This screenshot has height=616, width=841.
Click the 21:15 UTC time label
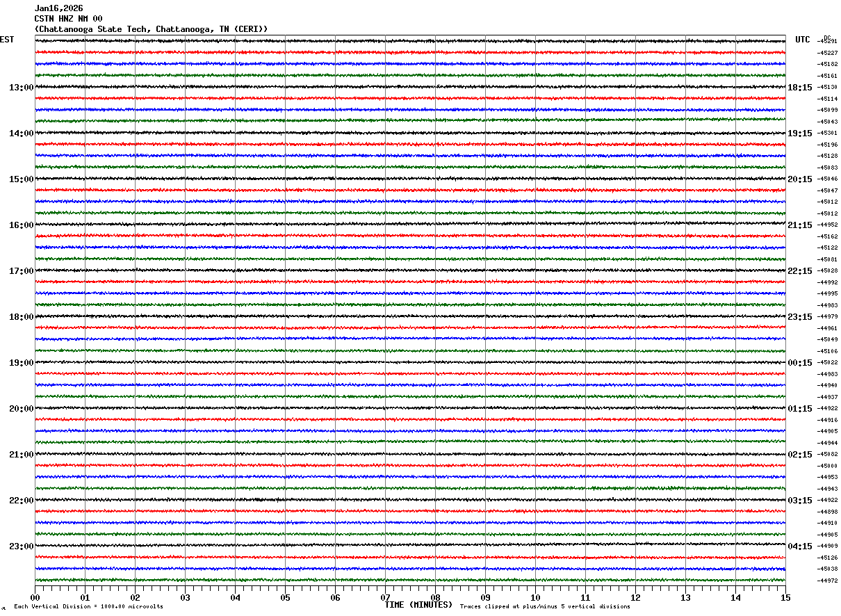[800, 225]
